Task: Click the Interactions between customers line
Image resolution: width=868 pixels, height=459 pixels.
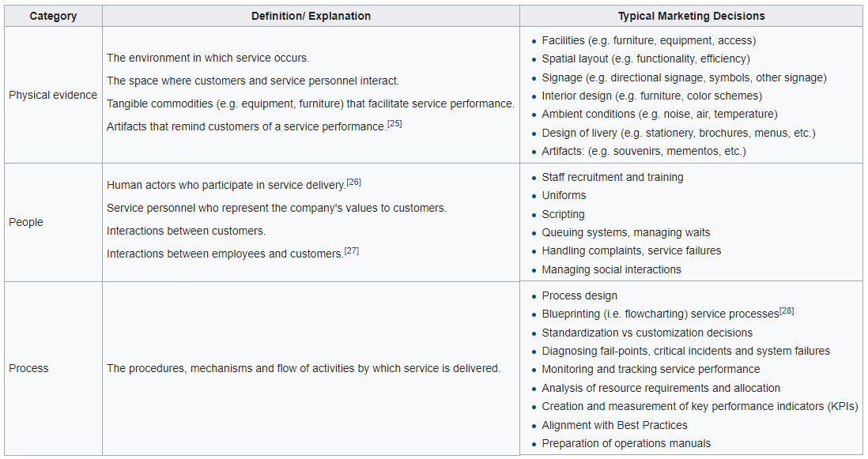Action: [x=186, y=231]
